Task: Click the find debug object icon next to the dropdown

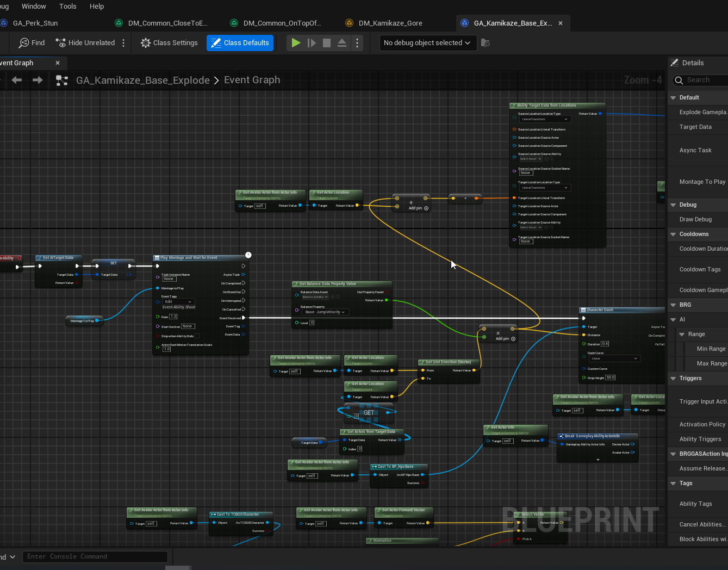Action: point(486,43)
